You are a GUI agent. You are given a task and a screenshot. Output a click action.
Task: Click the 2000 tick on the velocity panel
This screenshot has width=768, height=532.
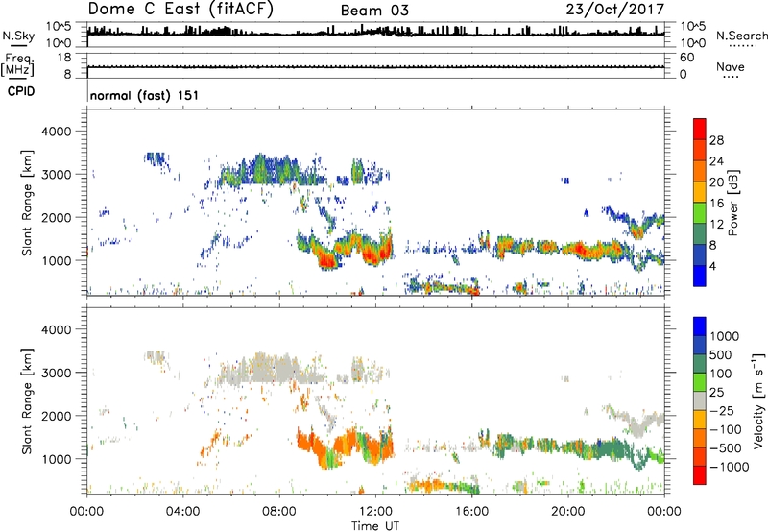(56, 416)
